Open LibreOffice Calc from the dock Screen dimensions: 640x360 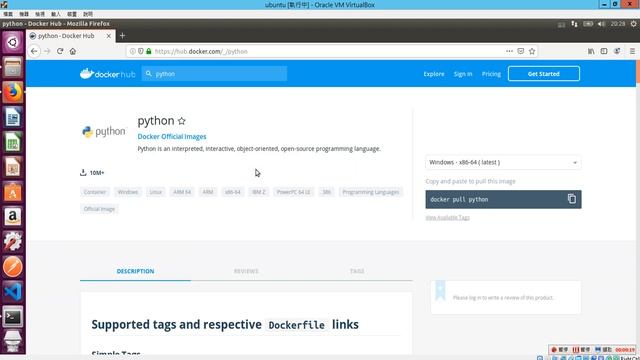(x=13, y=142)
